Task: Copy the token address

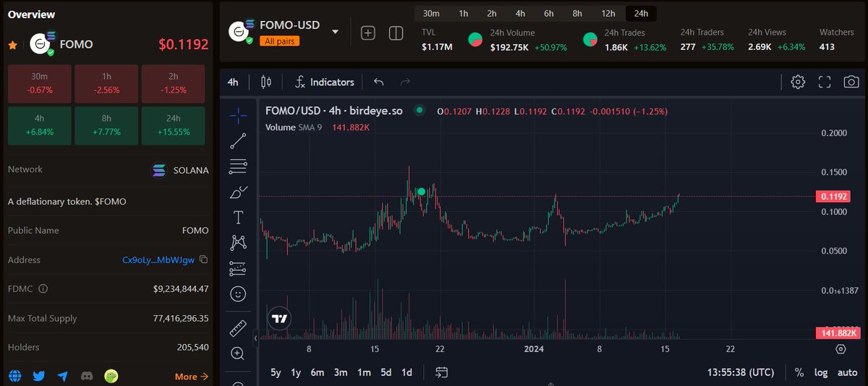Action: click(204, 259)
